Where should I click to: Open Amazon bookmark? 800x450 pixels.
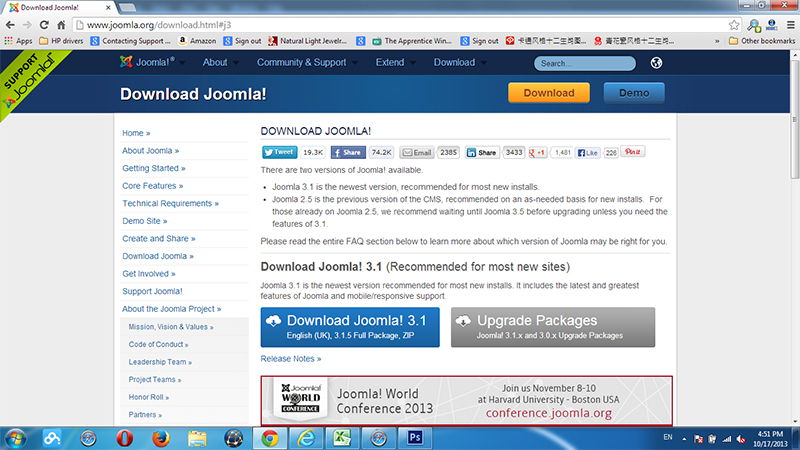pyautogui.click(x=197, y=41)
